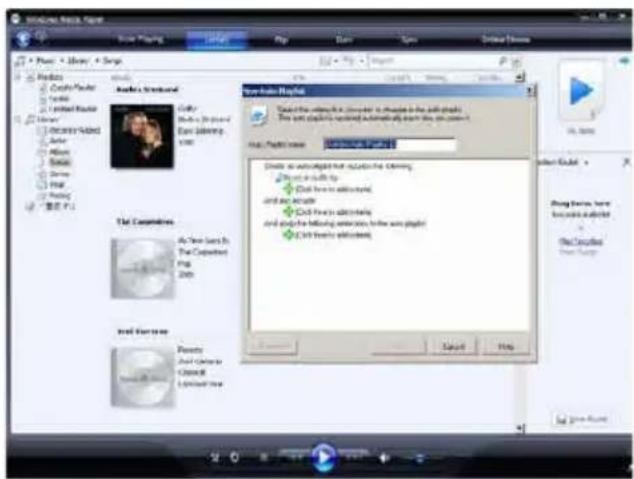The image size is (634, 479).
Task: Click third green plus to add restrictions
Action: (x=288, y=234)
